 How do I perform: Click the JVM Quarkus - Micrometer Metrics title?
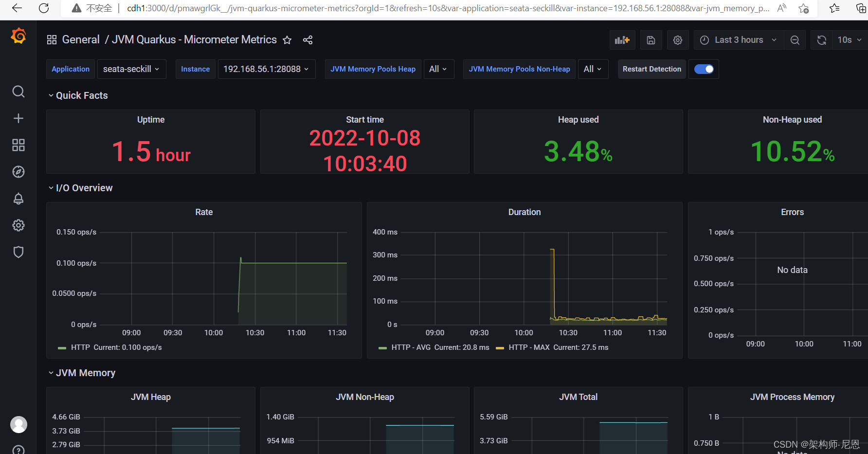(x=194, y=40)
